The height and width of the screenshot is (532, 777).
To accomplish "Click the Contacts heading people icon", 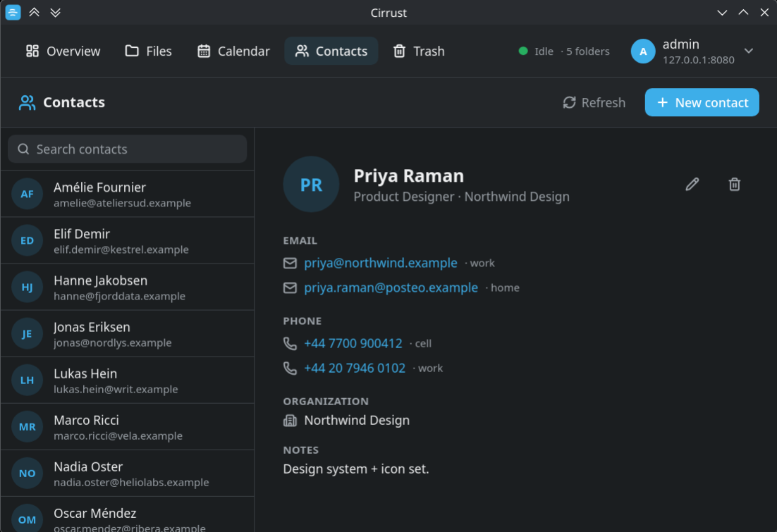I will [27, 103].
